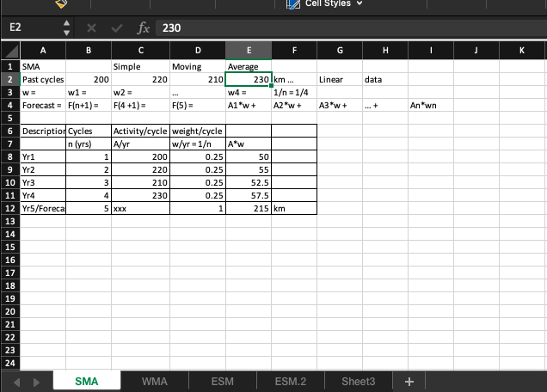Add a new sheet with plus button
The height and width of the screenshot is (392, 547).
point(409,382)
